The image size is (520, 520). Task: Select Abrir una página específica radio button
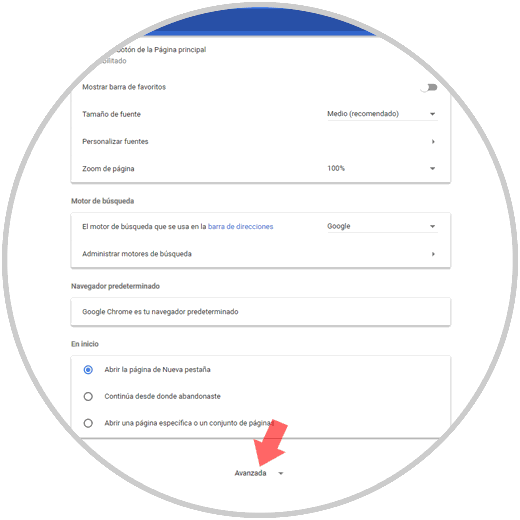(x=88, y=423)
